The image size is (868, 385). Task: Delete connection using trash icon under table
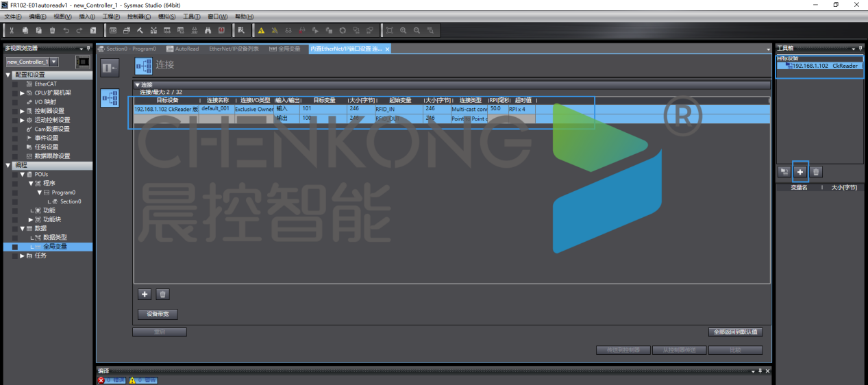(162, 294)
